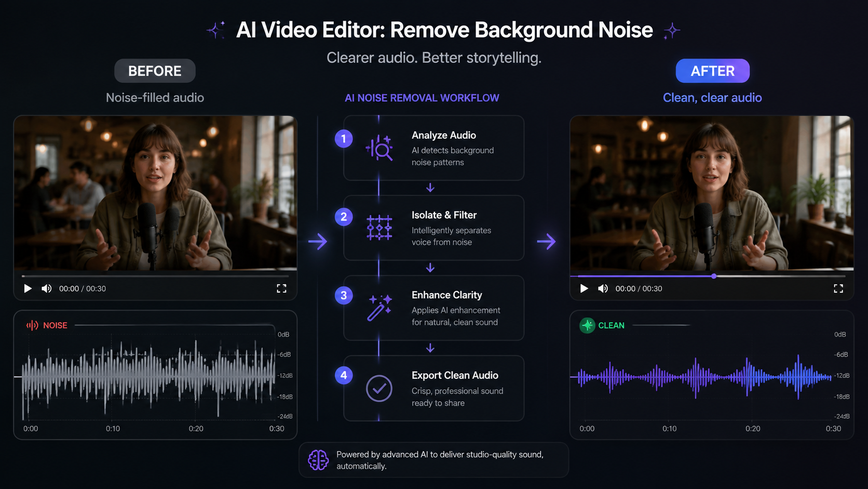868x489 pixels.
Task: Toggle AFTER video speaker volume icon
Action: click(603, 288)
